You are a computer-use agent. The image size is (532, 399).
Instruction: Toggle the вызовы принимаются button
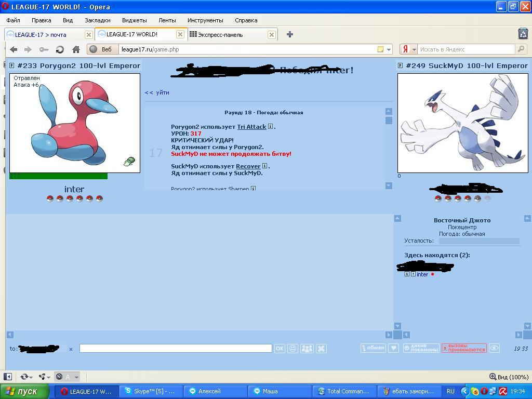tap(464, 348)
